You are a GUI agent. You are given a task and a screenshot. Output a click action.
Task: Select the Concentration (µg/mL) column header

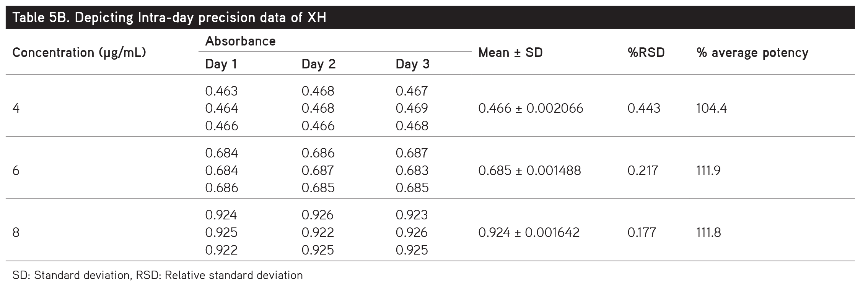tap(79, 52)
